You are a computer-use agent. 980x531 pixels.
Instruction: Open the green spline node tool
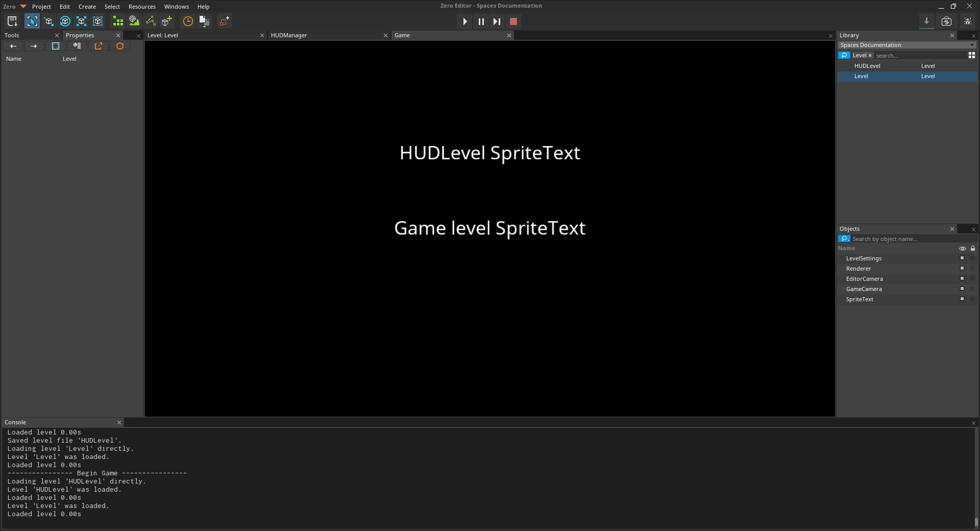[151, 21]
